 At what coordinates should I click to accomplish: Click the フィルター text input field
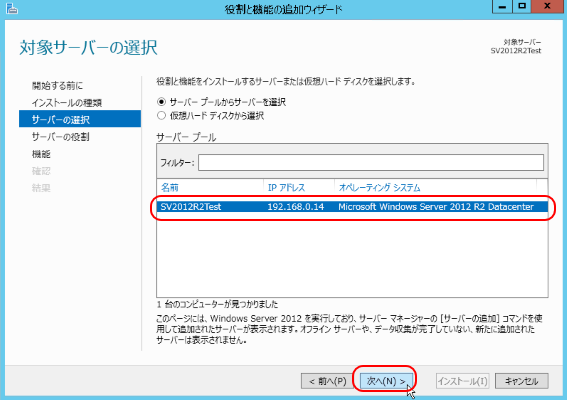point(371,162)
